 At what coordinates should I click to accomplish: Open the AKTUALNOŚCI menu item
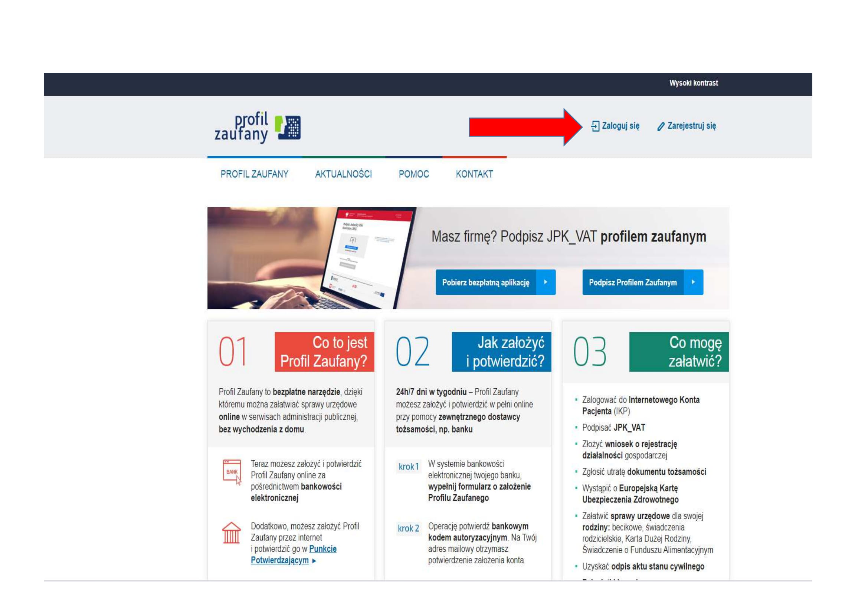pos(344,174)
